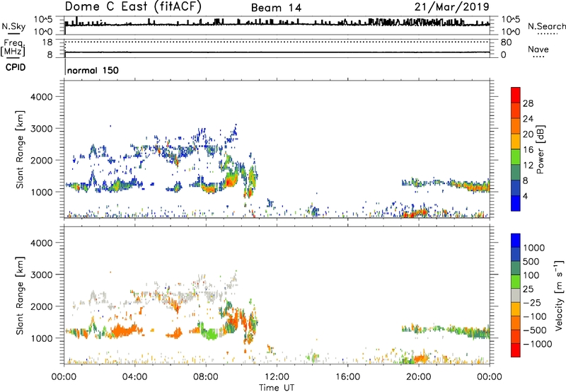
Task: Click the '12:00' time tick label
Action: coord(277,377)
